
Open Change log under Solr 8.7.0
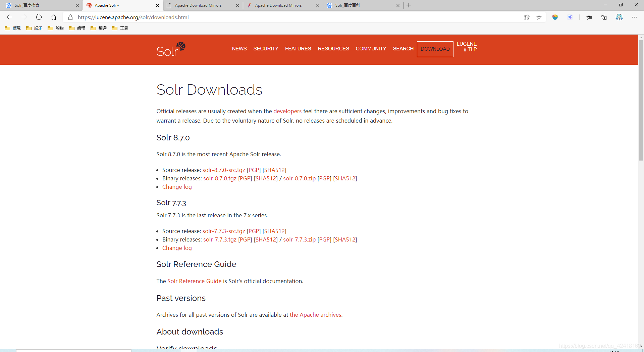tap(177, 187)
